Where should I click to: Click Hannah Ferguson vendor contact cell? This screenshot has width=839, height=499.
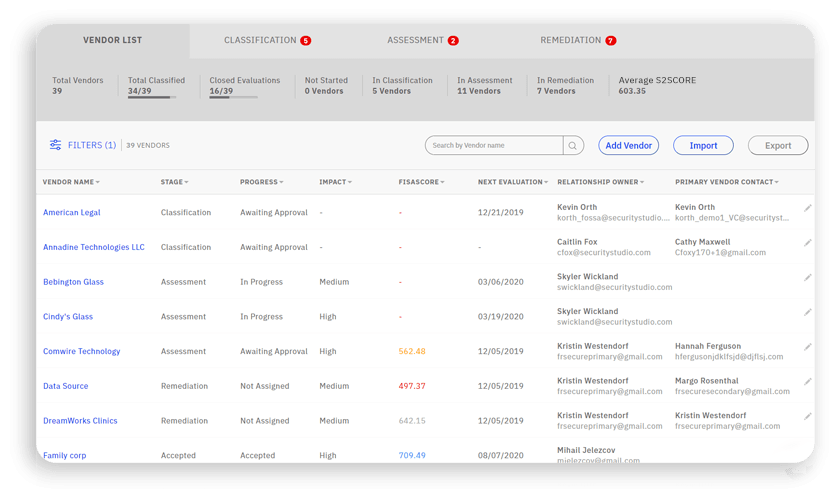[x=729, y=351]
